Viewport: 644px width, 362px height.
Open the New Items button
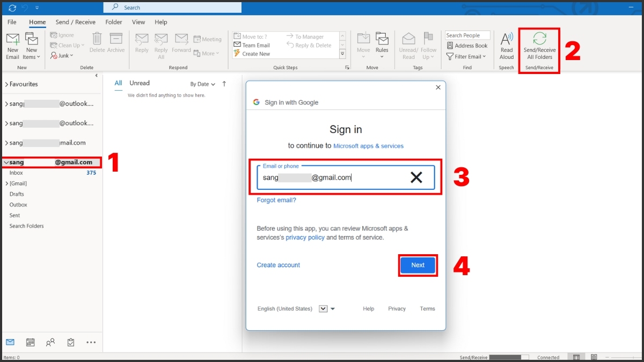[x=32, y=46]
